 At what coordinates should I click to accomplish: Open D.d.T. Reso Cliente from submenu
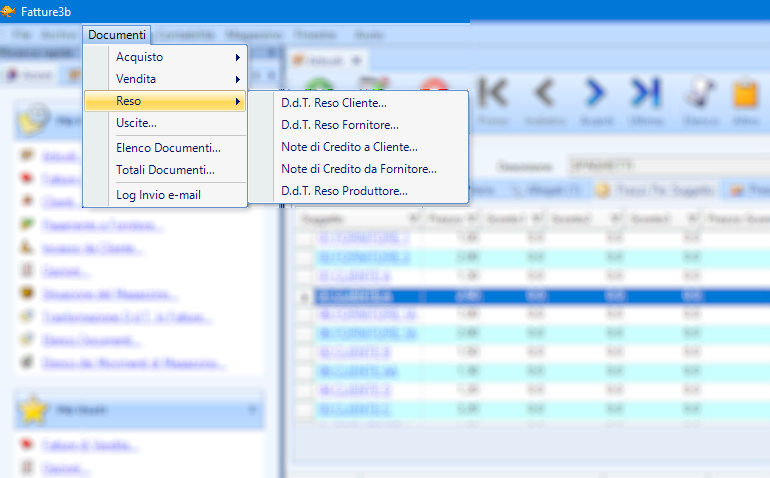pos(333,102)
